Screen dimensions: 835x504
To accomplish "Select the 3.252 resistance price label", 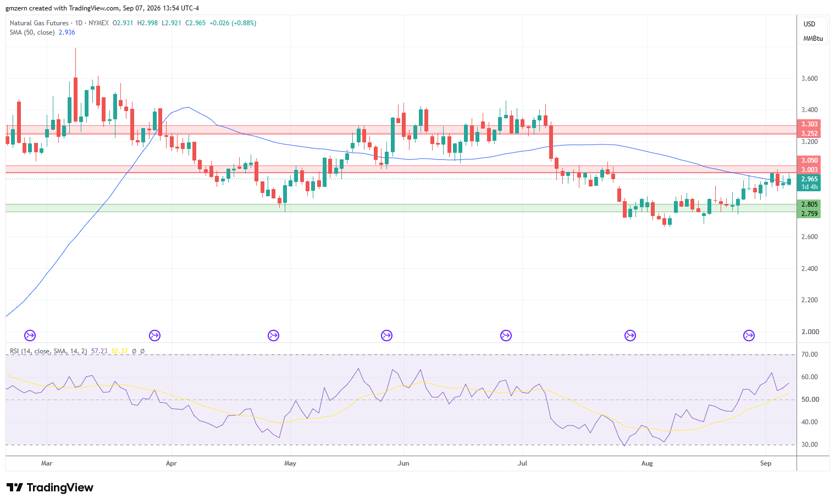I will (x=809, y=134).
